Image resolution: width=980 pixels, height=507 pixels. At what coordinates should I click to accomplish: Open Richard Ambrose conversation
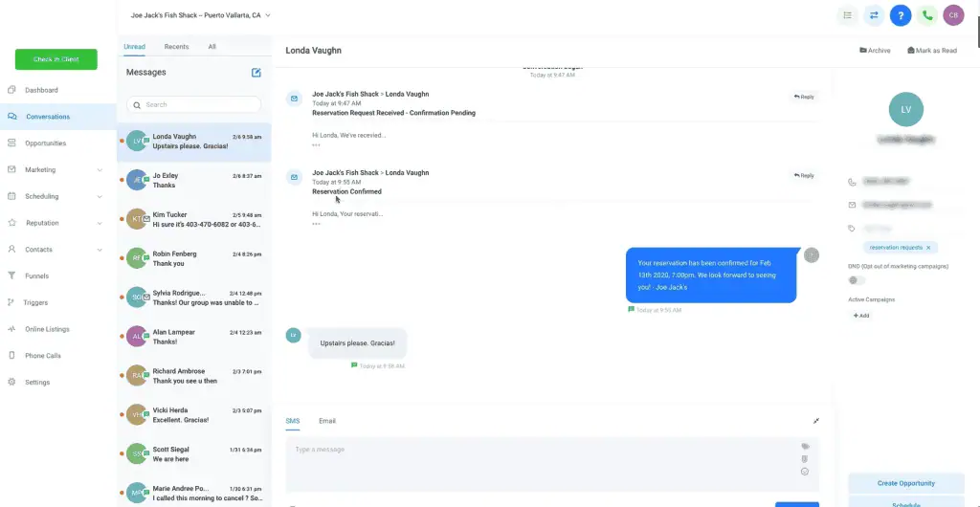tap(193, 376)
